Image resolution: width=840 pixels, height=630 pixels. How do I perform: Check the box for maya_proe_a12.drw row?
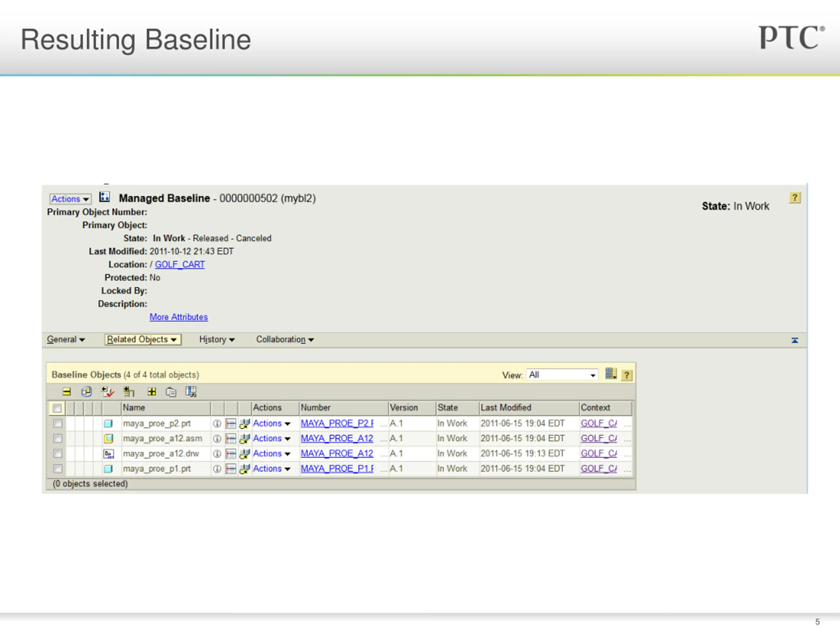[58, 453]
